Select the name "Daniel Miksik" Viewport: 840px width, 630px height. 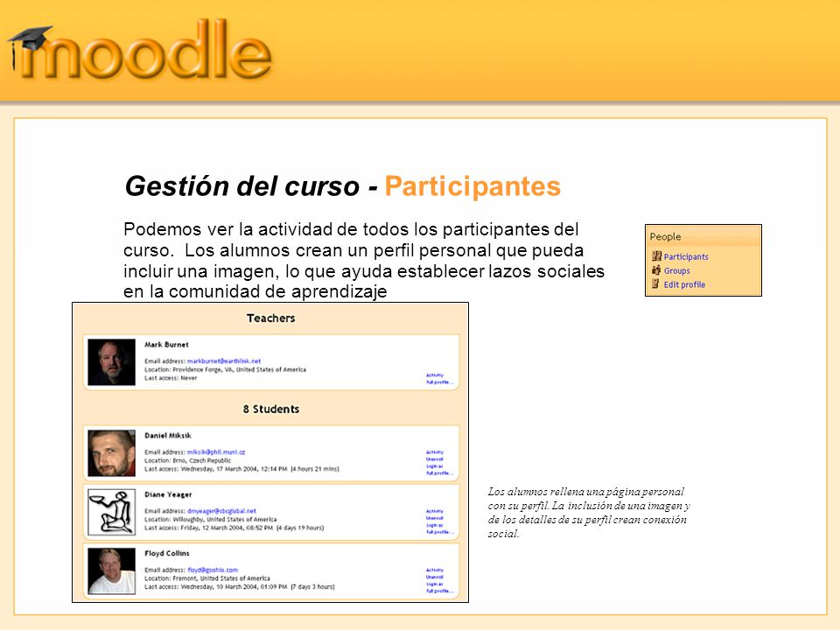(x=168, y=436)
